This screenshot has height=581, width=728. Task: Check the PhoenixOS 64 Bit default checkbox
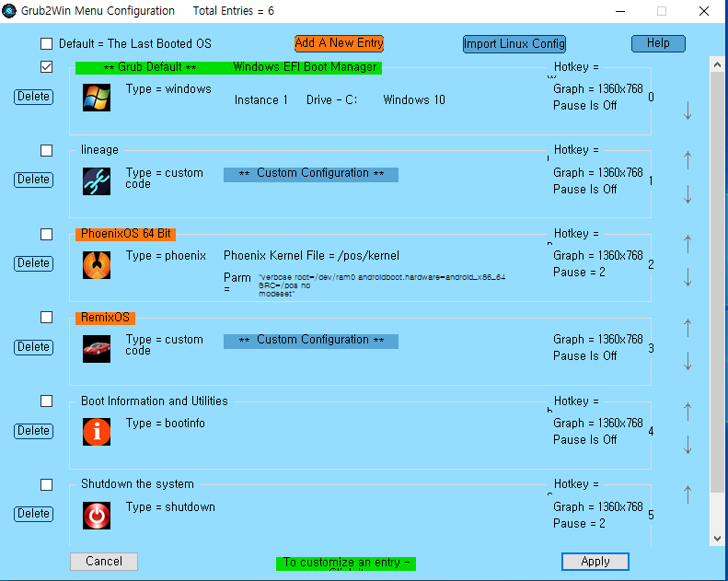[x=46, y=234]
